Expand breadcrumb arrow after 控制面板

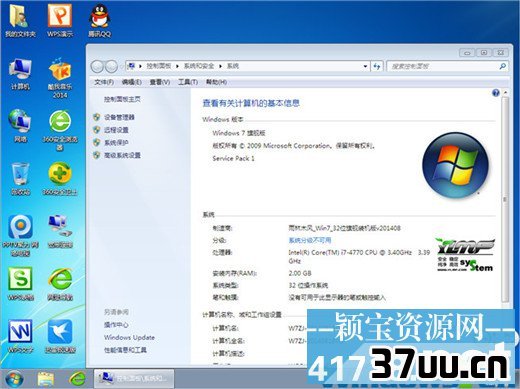point(177,66)
